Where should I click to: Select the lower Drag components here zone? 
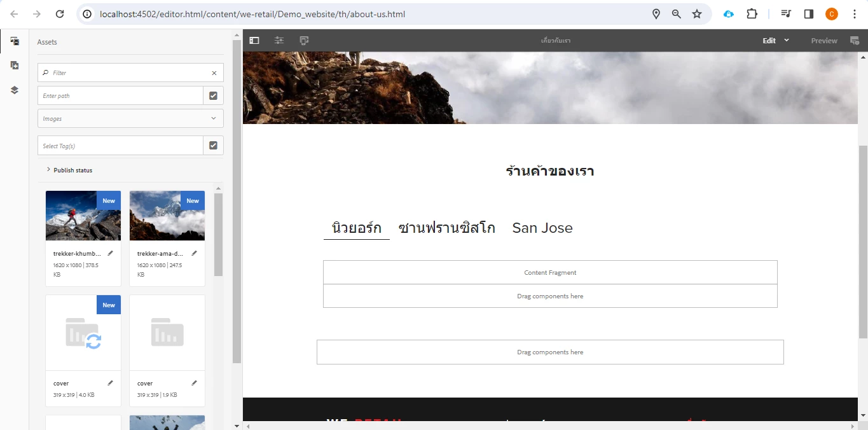click(x=550, y=352)
